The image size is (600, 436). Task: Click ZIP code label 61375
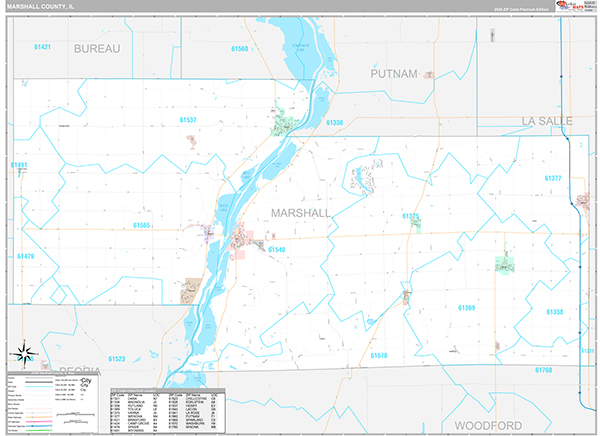click(411, 216)
